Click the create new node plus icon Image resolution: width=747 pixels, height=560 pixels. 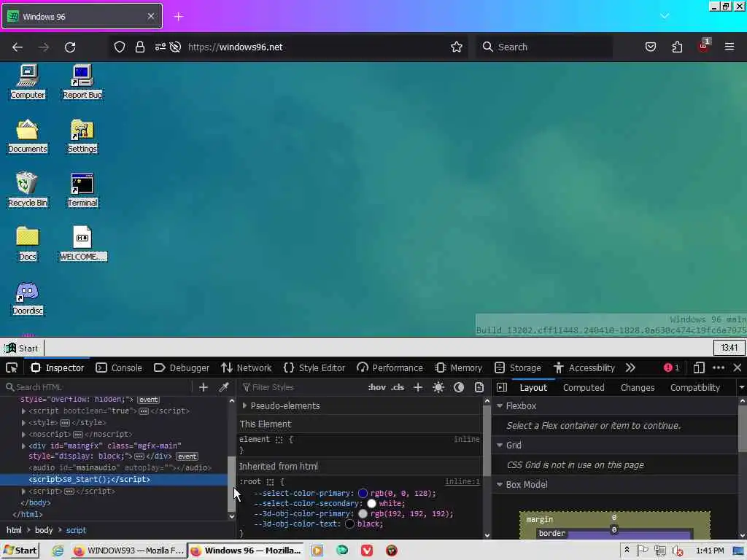click(204, 387)
